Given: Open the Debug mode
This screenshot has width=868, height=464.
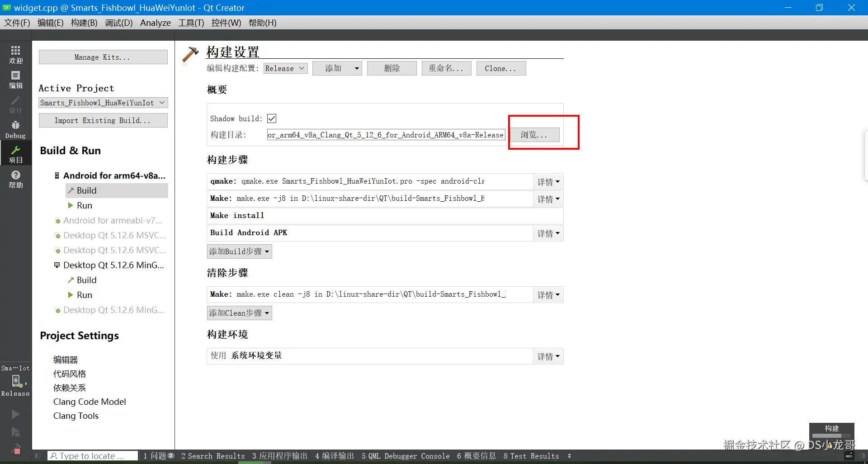Looking at the screenshot, I should point(16,129).
